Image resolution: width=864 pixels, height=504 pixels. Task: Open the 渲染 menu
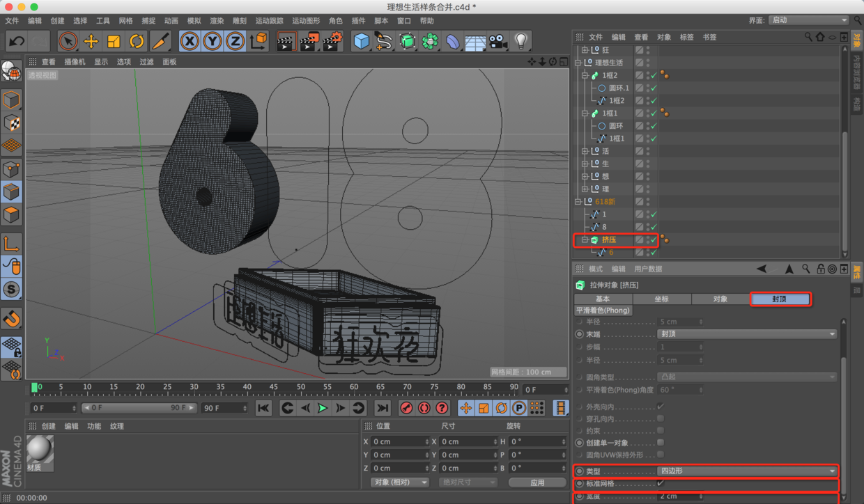point(217,21)
